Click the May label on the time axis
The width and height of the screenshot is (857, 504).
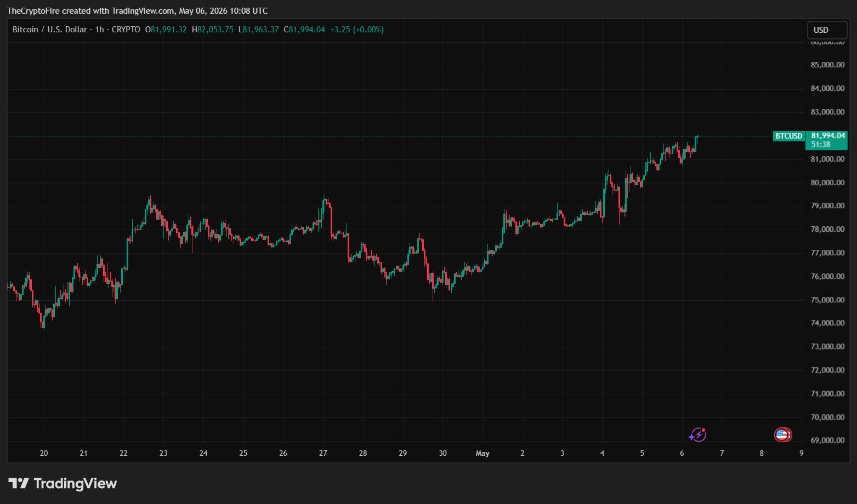483,453
